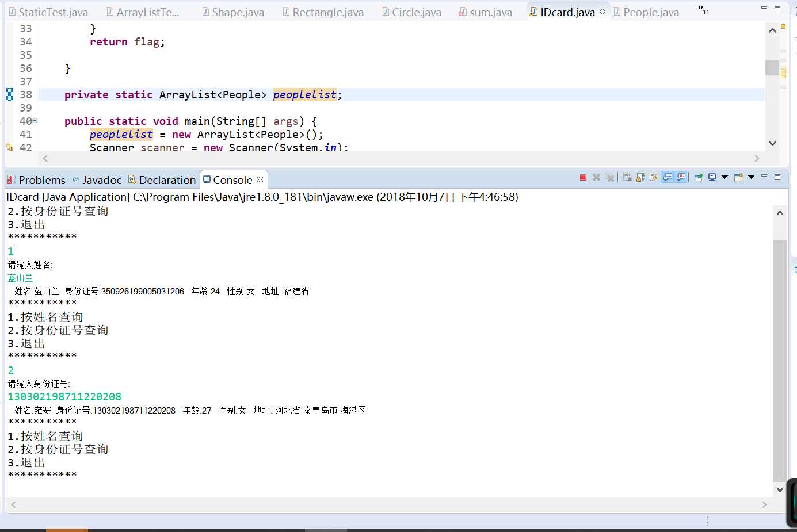Open the Rectangle.java editor tab
The image size is (797, 532).
(x=323, y=12)
